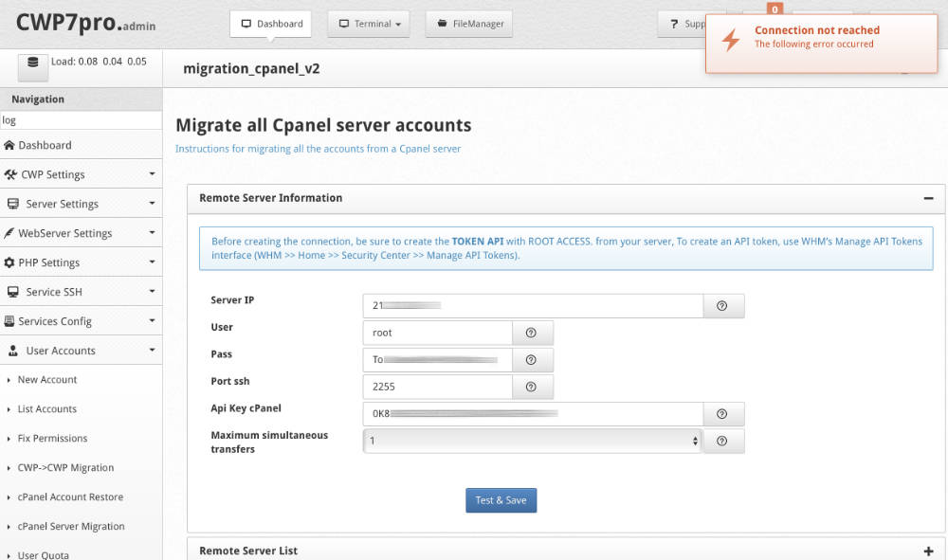Screen dimensions: 948x560
Task: Click help icon for Pass field
Action: pyautogui.click(x=533, y=360)
